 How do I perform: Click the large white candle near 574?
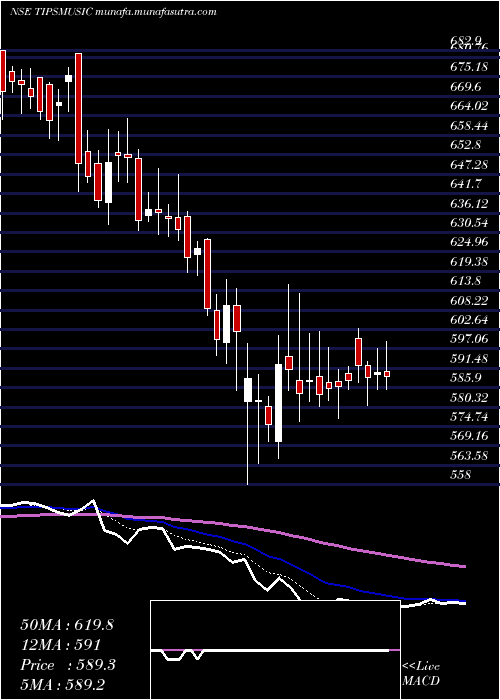[x=279, y=403]
